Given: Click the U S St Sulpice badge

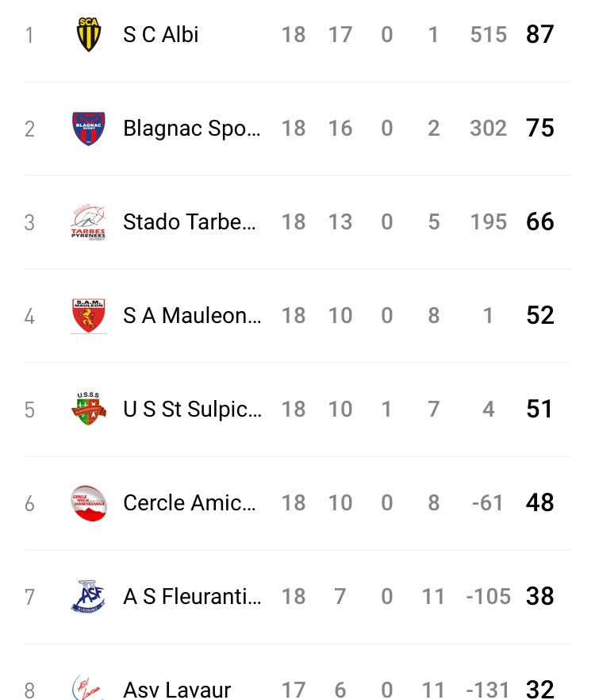Looking at the screenshot, I should pos(88,410).
